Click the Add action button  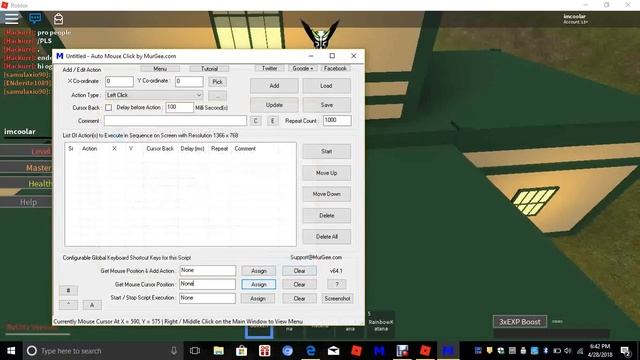click(274, 86)
